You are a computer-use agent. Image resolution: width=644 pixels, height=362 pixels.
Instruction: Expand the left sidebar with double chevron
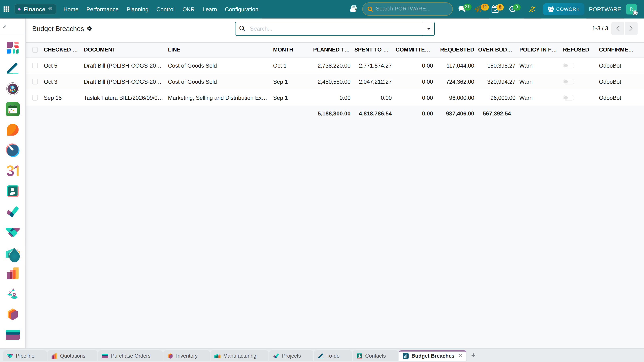click(5, 26)
